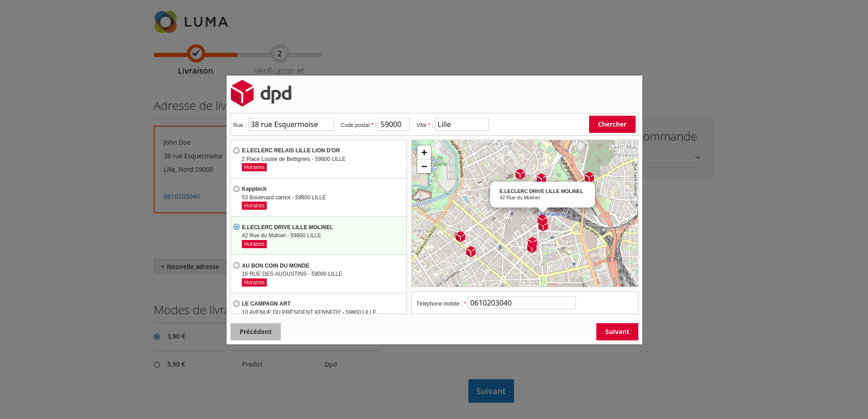Click the dpd logo in the modal header

pyautogui.click(x=261, y=93)
